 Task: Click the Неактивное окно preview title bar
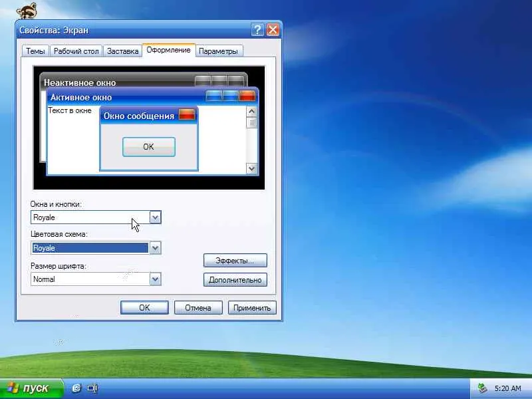coord(144,81)
